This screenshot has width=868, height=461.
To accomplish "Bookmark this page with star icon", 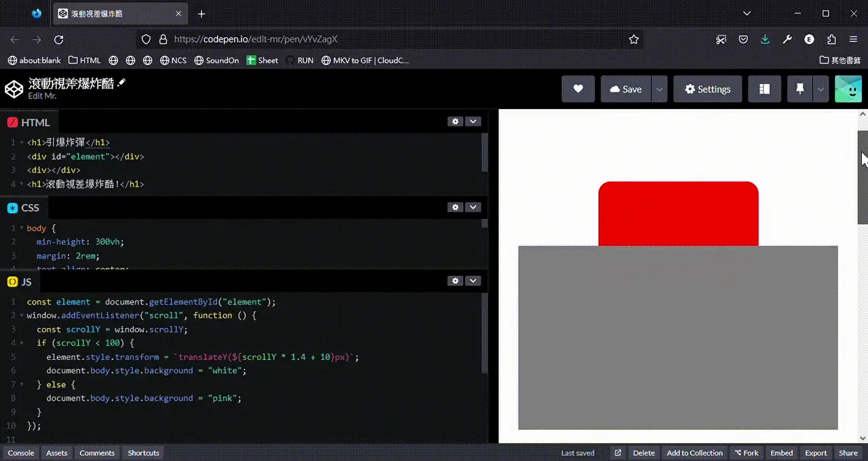I will [x=634, y=40].
